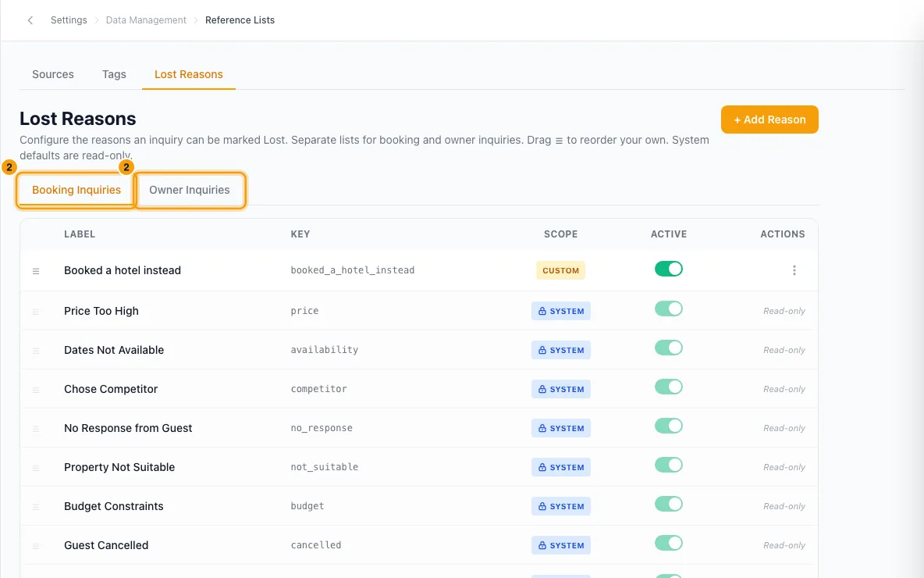
Task: Select the Property Not Suitable label
Action: (x=119, y=467)
